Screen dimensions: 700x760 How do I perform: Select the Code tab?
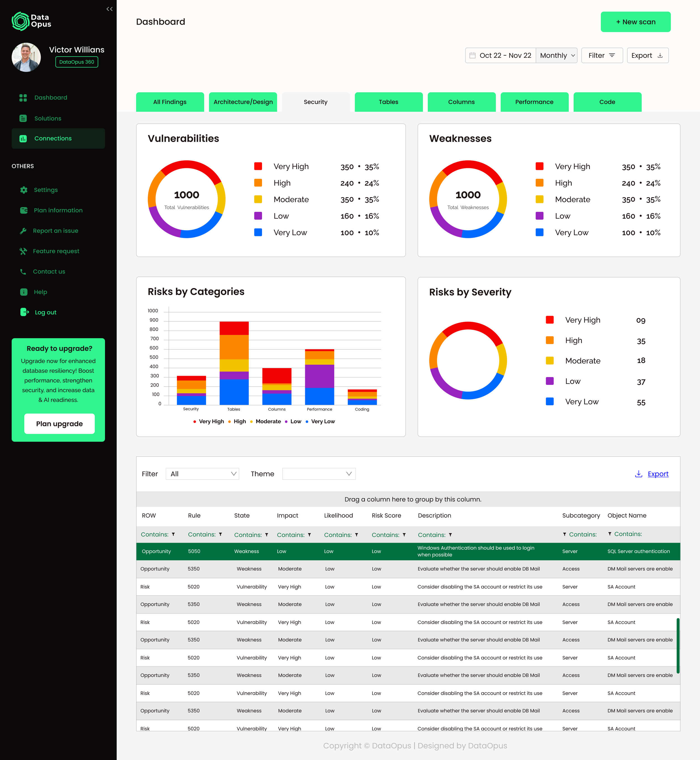(607, 102)
